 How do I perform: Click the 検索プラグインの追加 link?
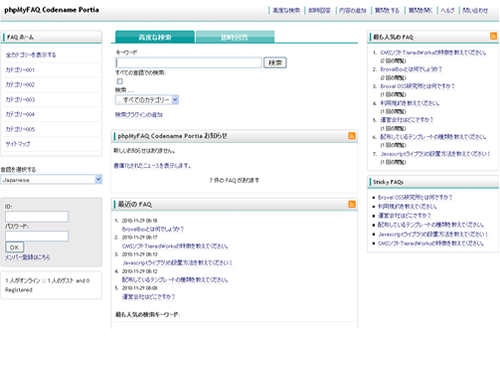pyautogui.click(x=139, y=115)
